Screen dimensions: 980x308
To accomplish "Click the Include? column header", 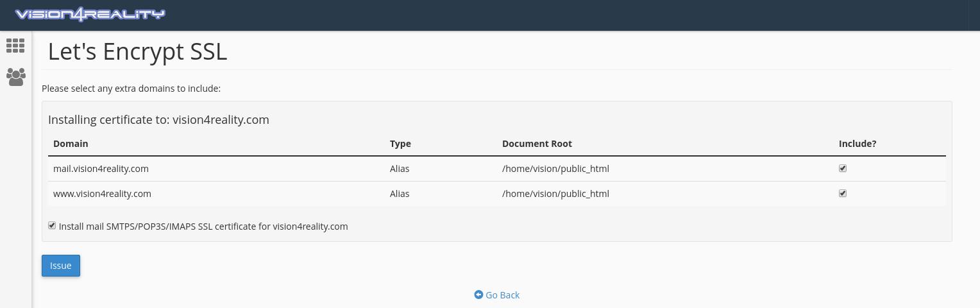I will pos(857,144).
